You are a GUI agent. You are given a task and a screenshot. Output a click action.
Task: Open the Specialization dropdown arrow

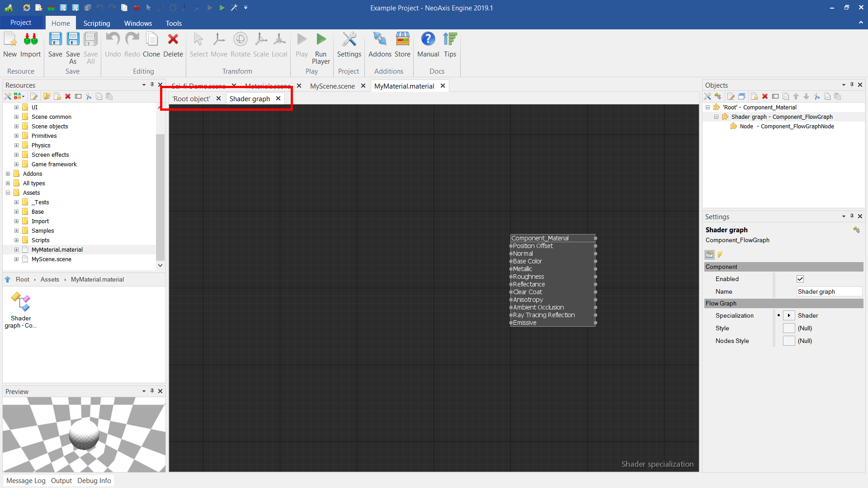pyautogui.click(x=789, y=315)
